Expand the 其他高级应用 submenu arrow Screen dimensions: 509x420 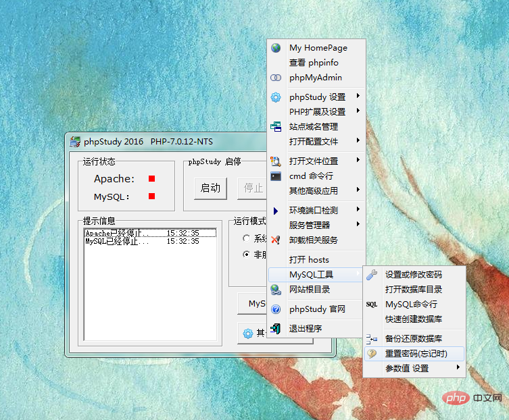[x=358, y=190]
